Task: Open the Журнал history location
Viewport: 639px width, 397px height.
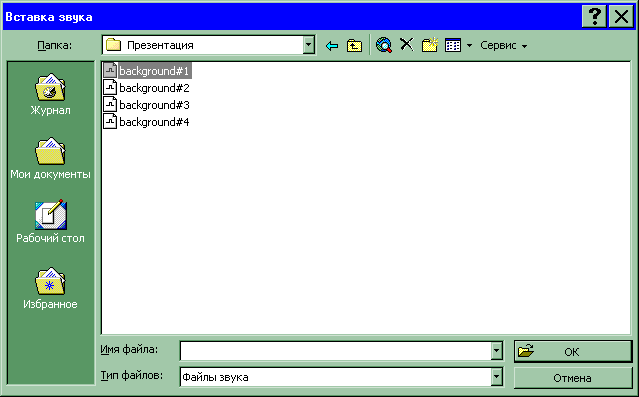Action: pyautogui.click(x=50, y=95)
